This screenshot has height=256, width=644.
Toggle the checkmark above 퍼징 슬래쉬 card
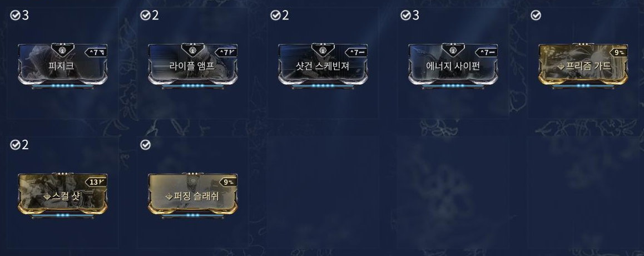pyautogui.click(x=145, y=145)
